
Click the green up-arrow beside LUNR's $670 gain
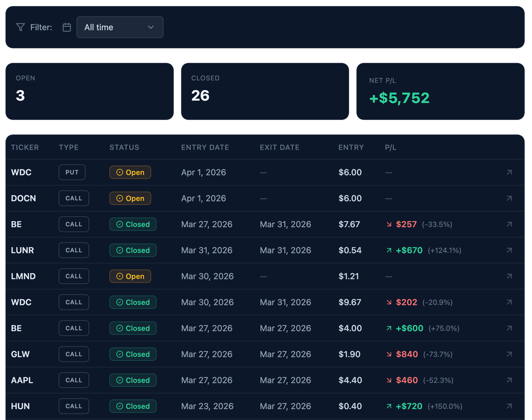[389, 250]
